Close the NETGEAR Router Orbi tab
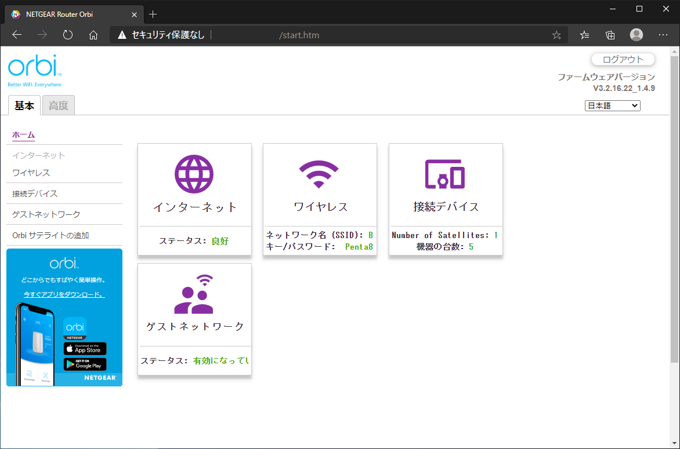This screenshot has width=680, height=449. [x=134, y=14]
